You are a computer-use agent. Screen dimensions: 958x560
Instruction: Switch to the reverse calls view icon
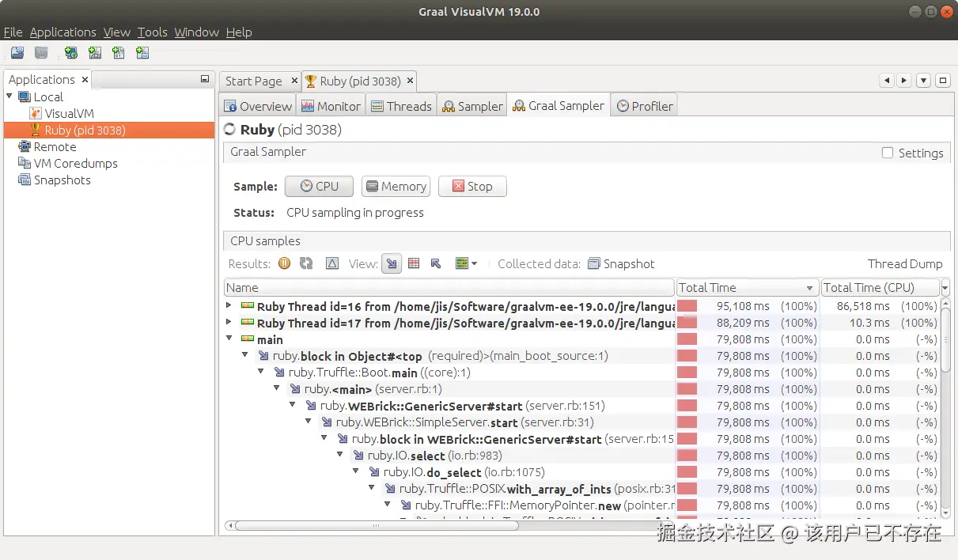436,263
